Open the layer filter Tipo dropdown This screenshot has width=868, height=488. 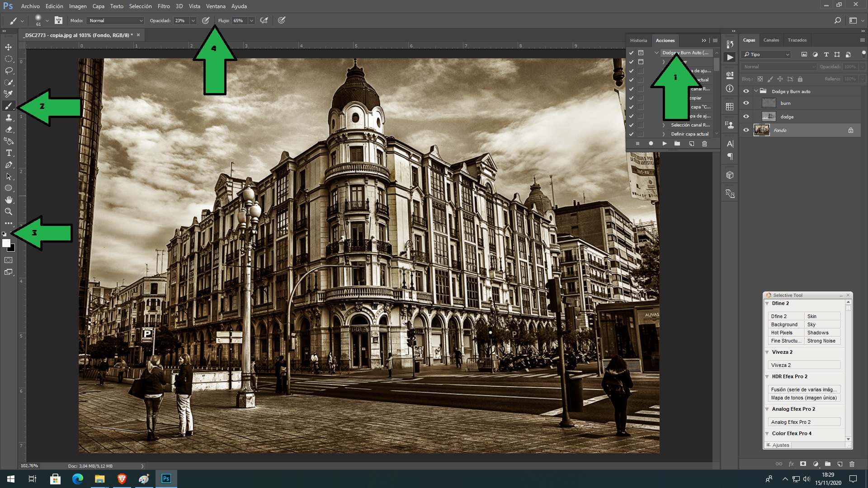point(766,54)
